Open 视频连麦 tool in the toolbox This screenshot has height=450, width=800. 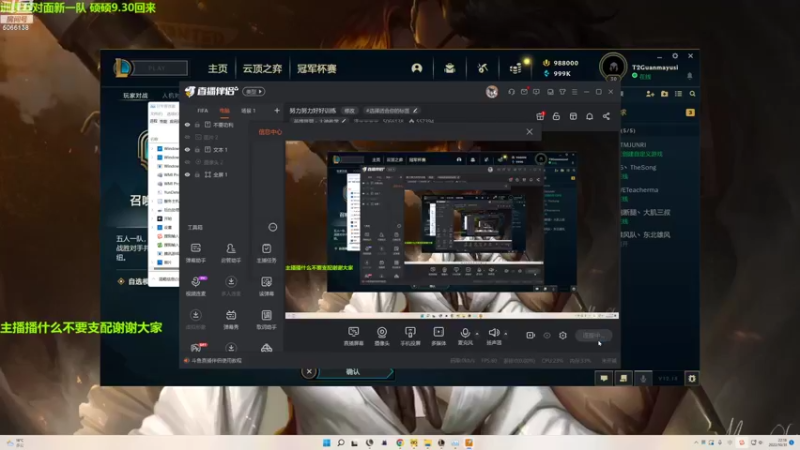pos(195,286)
